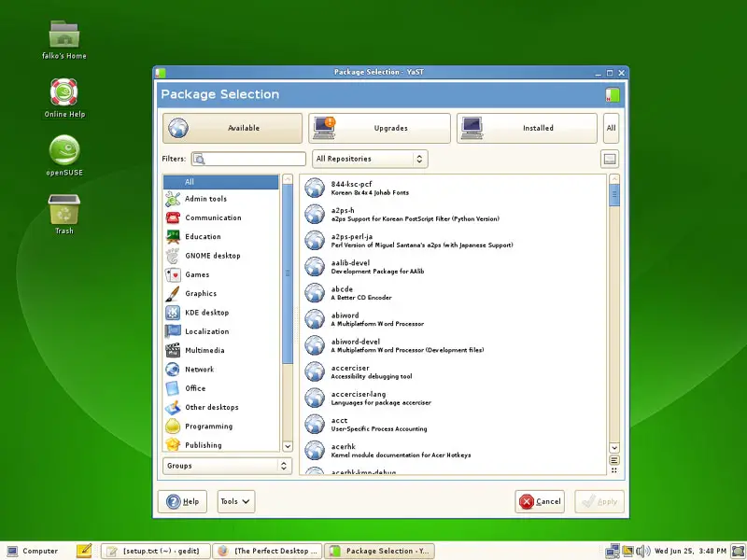Switch to the Installed tab
This screenshot has width=747, height=560.
527,128
